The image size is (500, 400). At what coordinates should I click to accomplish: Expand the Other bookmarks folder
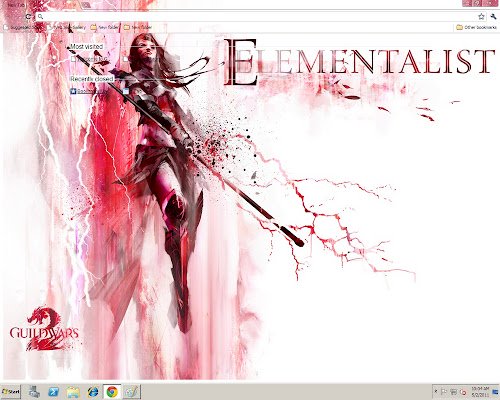pyautogui.click(x=477, y=27)
